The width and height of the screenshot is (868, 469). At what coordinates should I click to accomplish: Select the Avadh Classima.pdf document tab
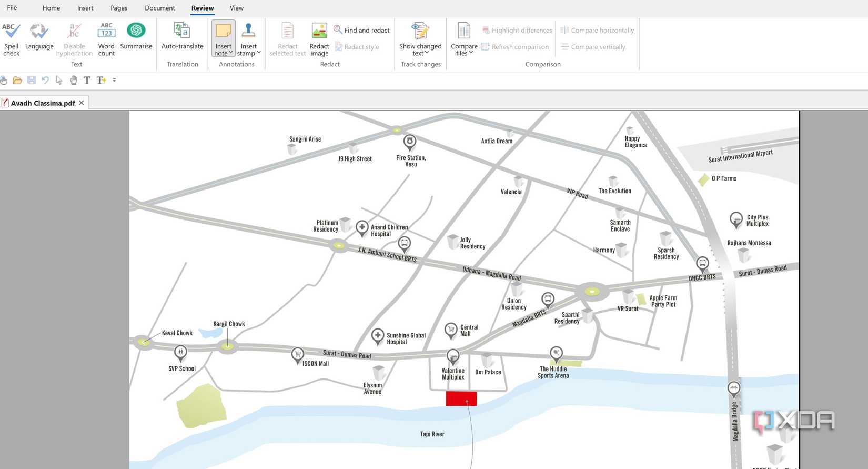(x=43, y=103)
